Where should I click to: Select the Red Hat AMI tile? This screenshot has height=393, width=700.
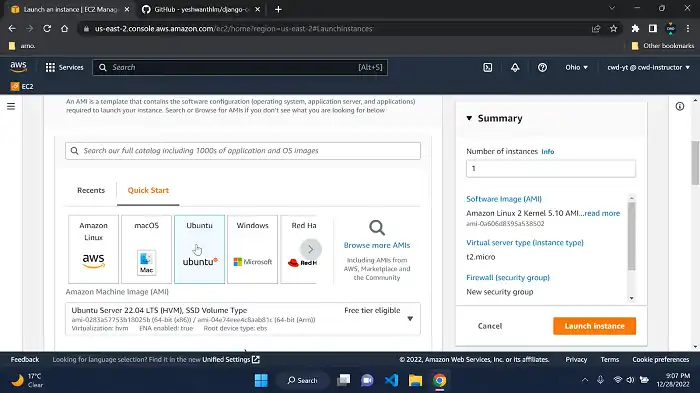298,249
